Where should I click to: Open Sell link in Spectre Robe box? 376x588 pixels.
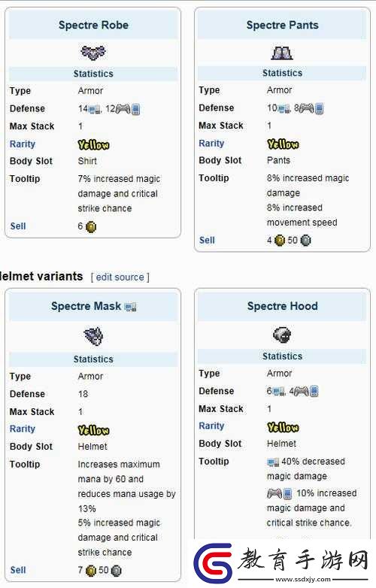coord(18,226)
